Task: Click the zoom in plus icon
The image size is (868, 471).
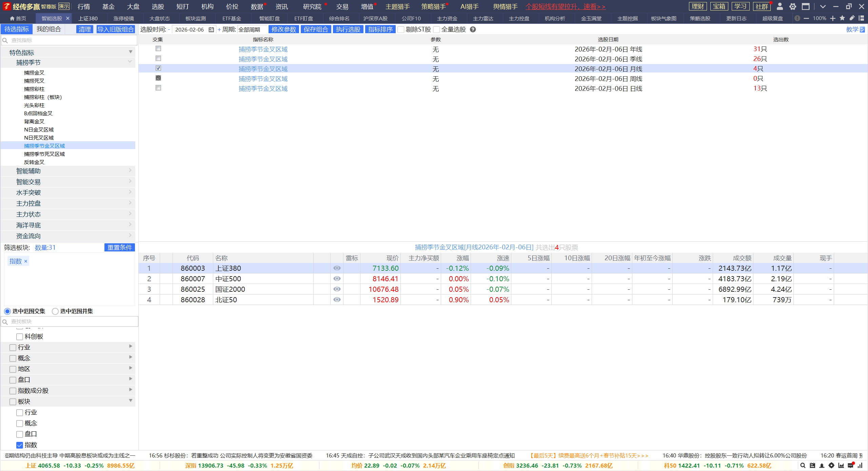Action: 833,18
